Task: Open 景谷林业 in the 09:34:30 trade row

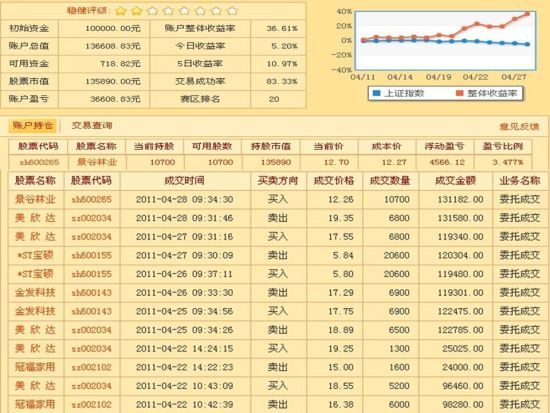Action: (x=35, y=199)
